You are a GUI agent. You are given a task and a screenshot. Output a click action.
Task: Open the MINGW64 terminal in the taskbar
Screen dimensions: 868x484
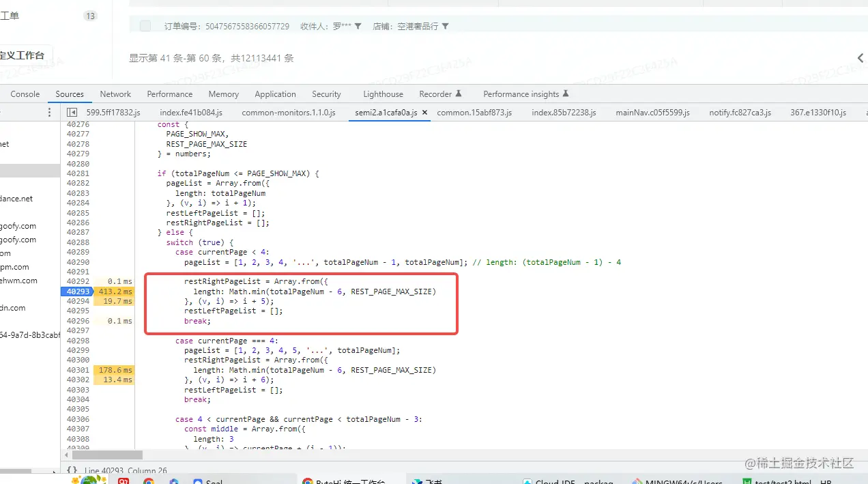click(x=678, y=481)
